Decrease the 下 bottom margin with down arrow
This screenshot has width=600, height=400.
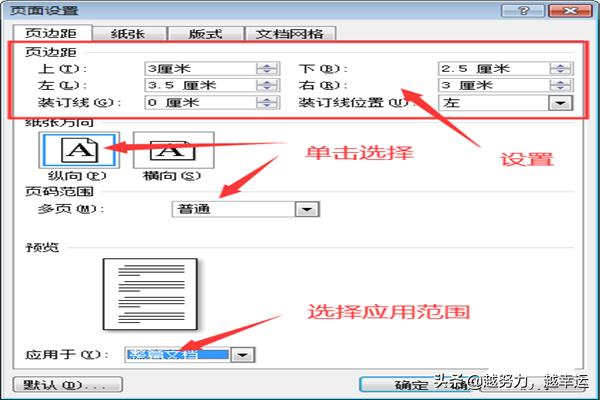pyautogui.click(x=560, y=72)
